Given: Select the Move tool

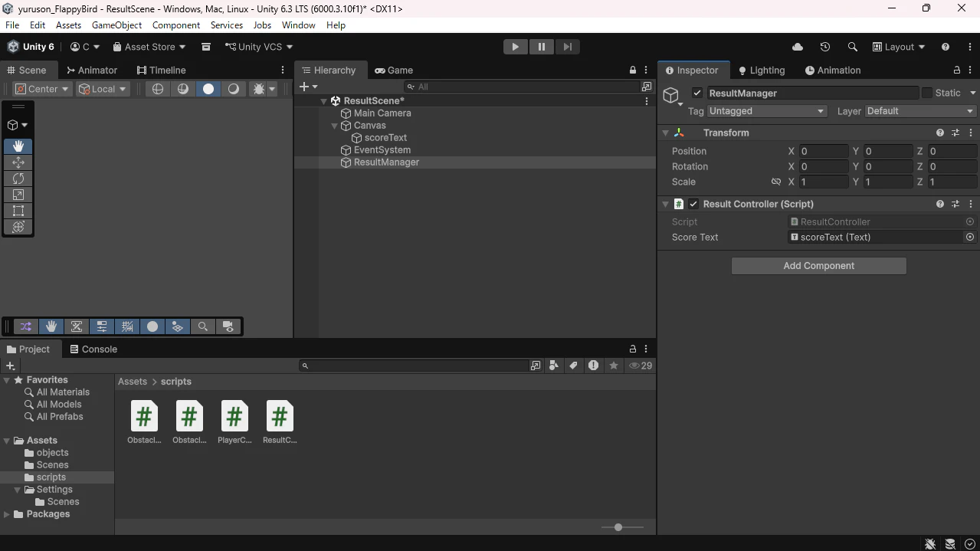Looking at the screenshot, I should coord(18,162).
